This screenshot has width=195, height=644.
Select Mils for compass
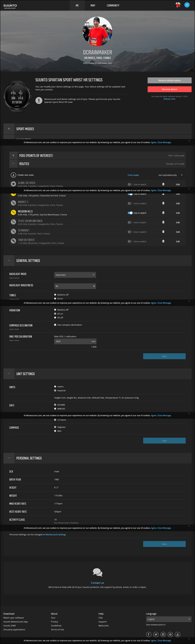[55, 431]
